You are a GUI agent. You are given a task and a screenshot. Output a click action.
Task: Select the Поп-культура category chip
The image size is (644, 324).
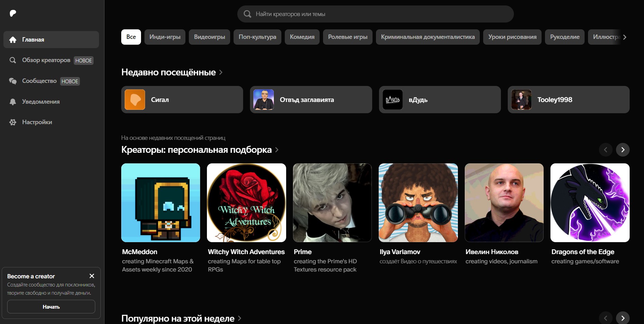(257, 37)
